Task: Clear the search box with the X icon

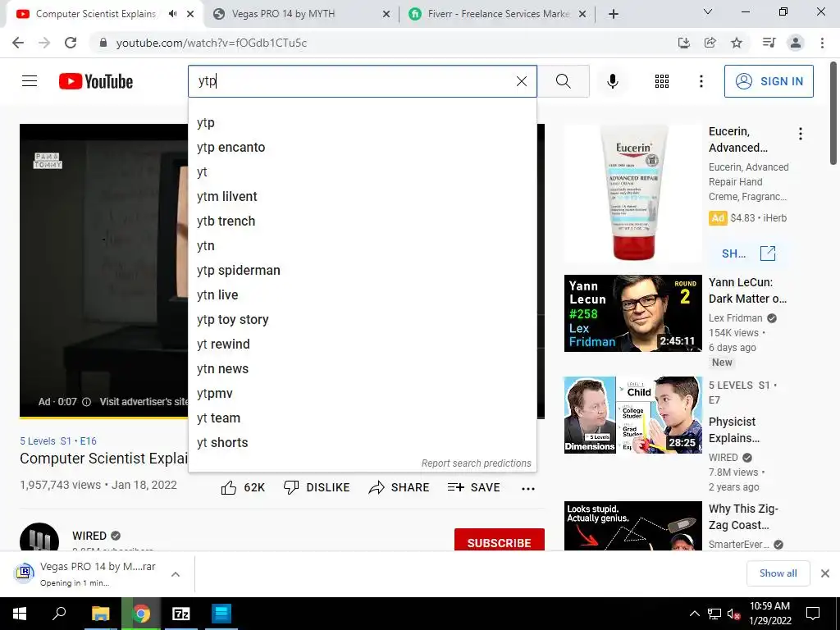Action: tap(521, 81)
